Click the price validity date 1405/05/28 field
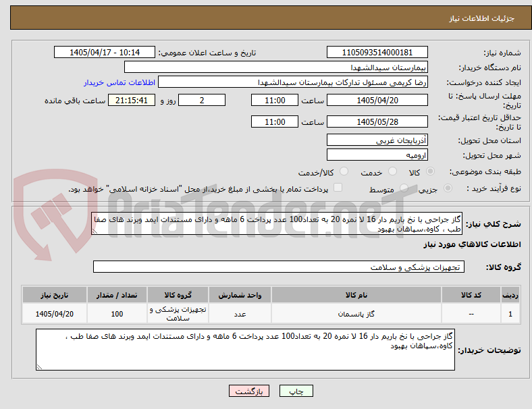 pyautogui.click(x=377, y=121)
